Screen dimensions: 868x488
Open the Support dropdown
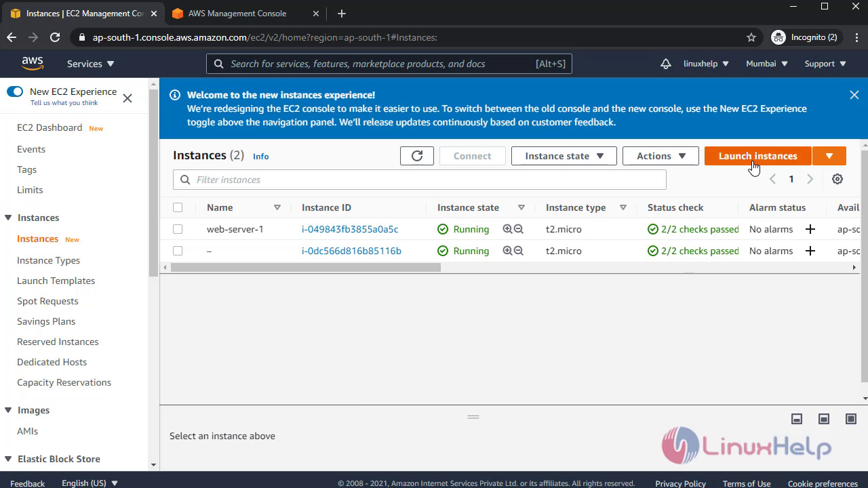pyautogui.click(x=825, y=64)
